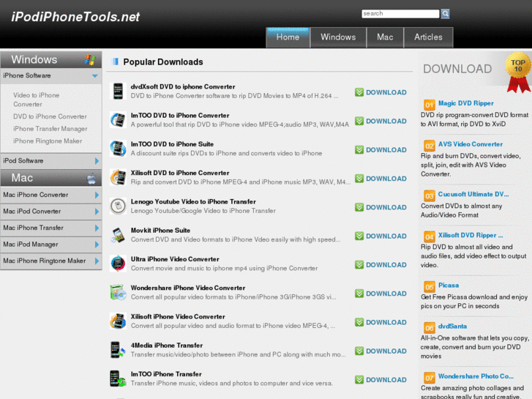Download ImTOO DVD to iPhone Suite
This screenshot has height=399, width=532.
381,150
